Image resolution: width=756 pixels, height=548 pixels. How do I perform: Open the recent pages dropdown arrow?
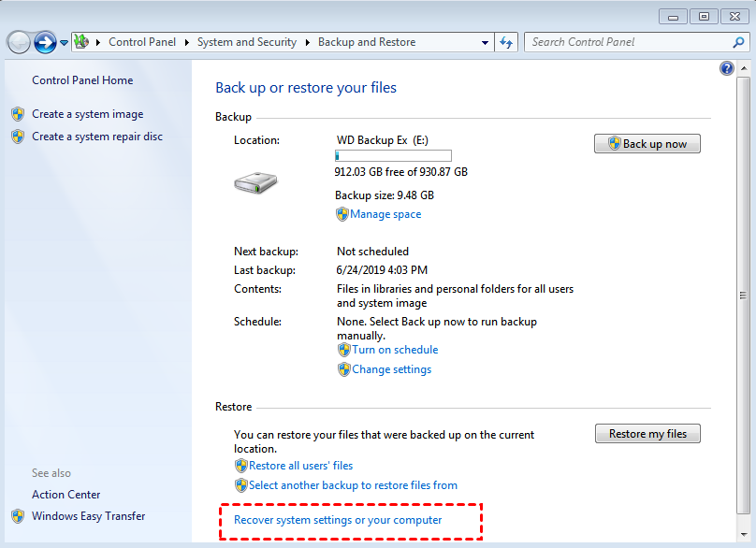pos(64,43)
